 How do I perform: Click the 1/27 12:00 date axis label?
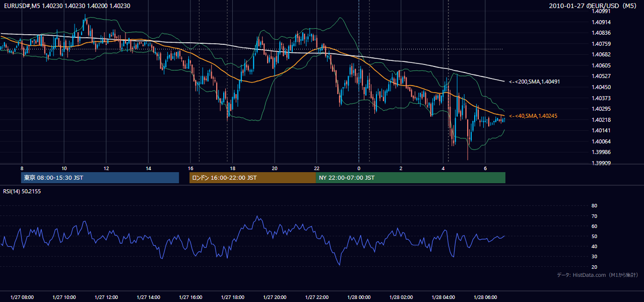(x=106, y=297)
